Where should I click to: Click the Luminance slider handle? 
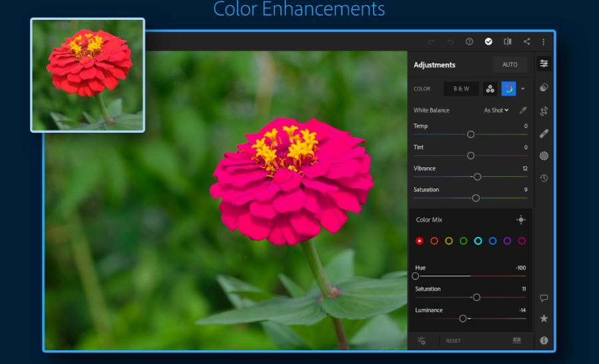(463, 319)
